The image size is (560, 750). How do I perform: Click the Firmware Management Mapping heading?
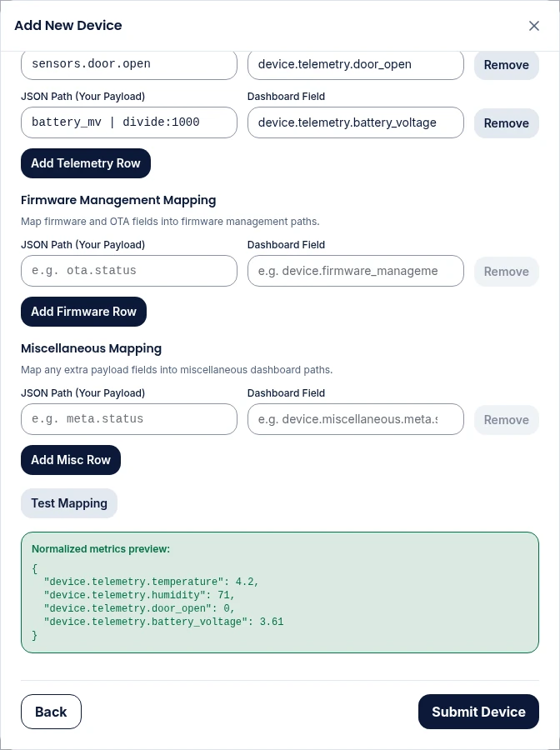click(118, 200)
